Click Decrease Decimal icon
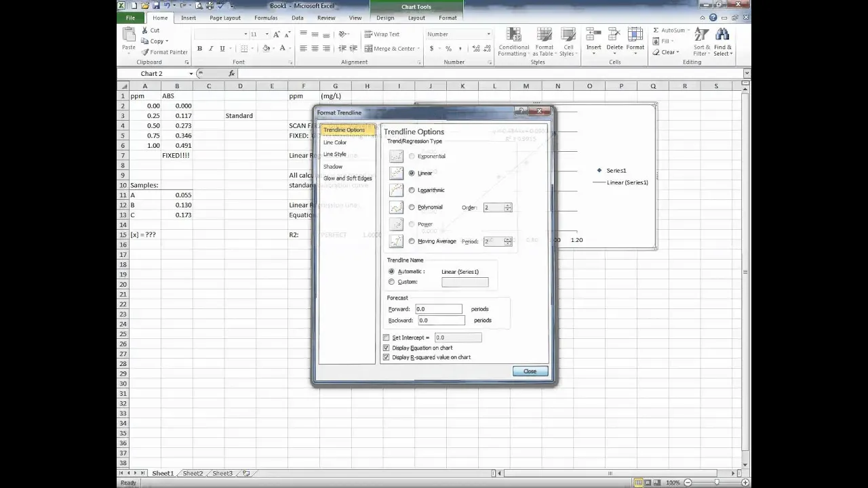The width and height of the screenshot is (868, 488). pyautogui.click(x=486, y=49)
